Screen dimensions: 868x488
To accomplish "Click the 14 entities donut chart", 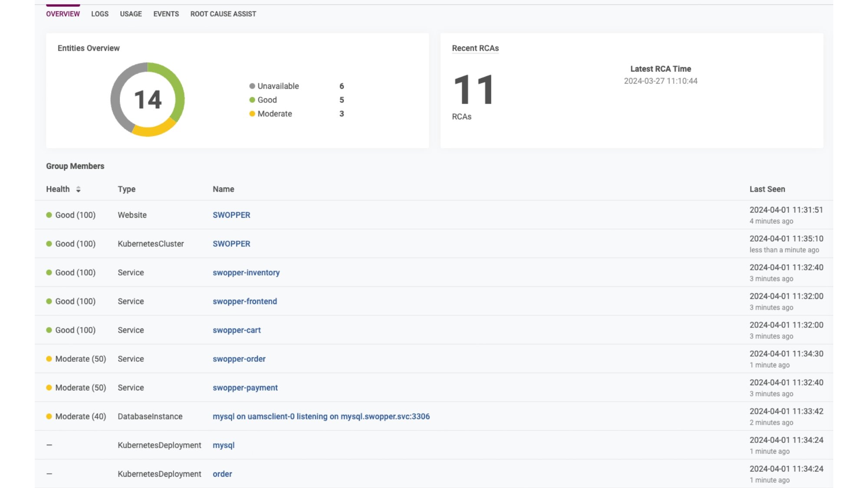I will coord(148,99).
